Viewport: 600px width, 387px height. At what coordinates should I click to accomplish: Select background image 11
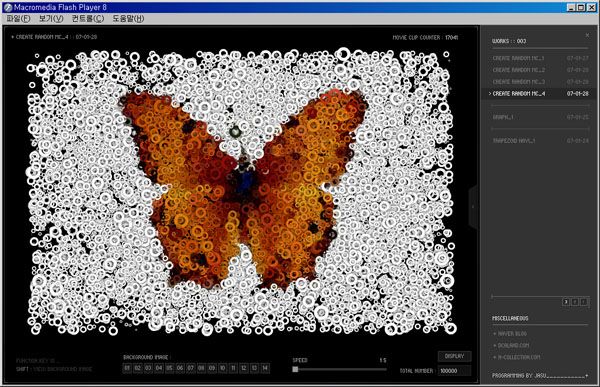233,368
